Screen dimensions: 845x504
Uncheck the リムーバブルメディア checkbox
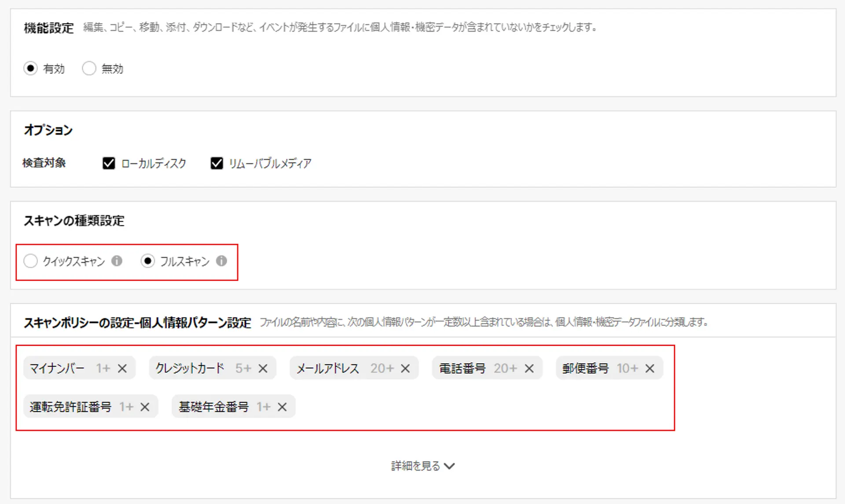pos(217,163)
